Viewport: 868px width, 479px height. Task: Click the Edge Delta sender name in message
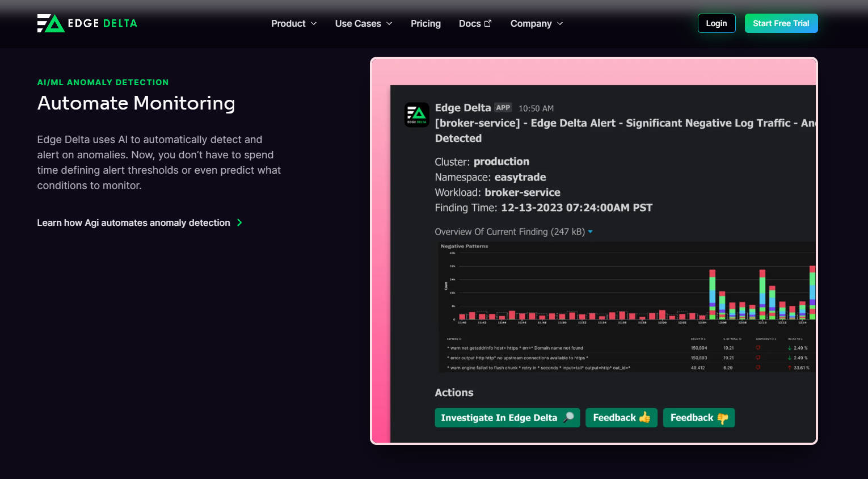(x=462, y=108)
